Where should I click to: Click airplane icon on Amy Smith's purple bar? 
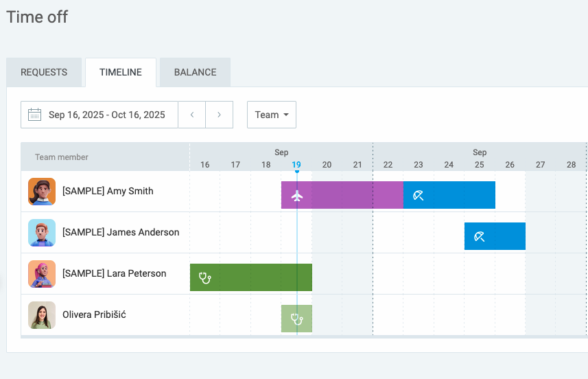pyautogui.click(x=297, y=196)
